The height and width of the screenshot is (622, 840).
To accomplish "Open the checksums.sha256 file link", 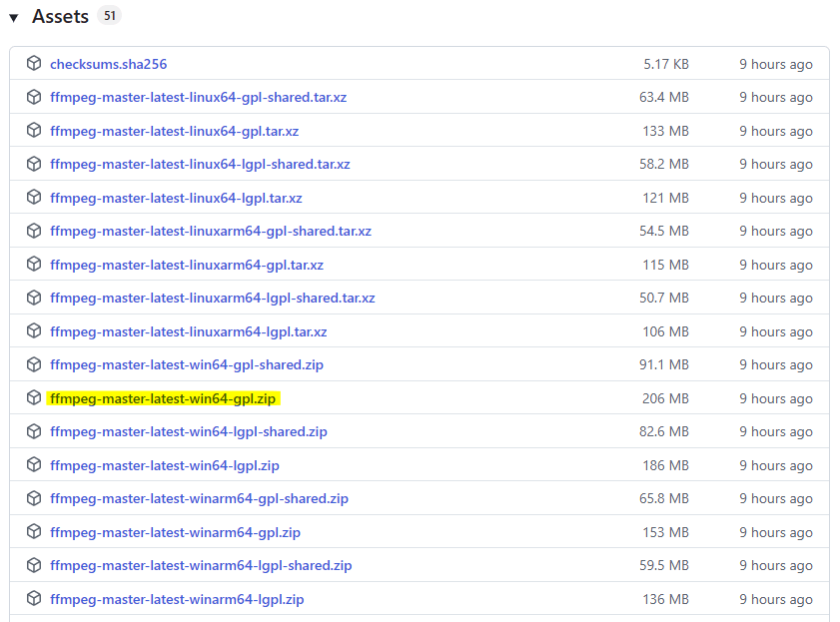I will click(108, 64).
